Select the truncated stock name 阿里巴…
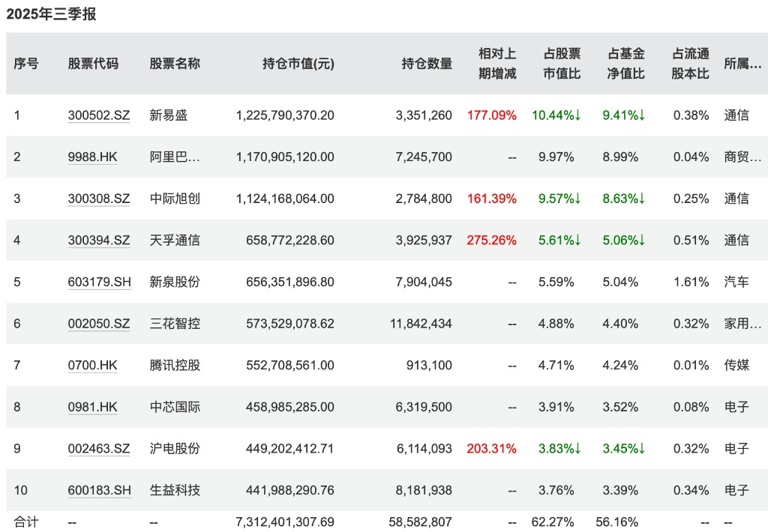 175,157
